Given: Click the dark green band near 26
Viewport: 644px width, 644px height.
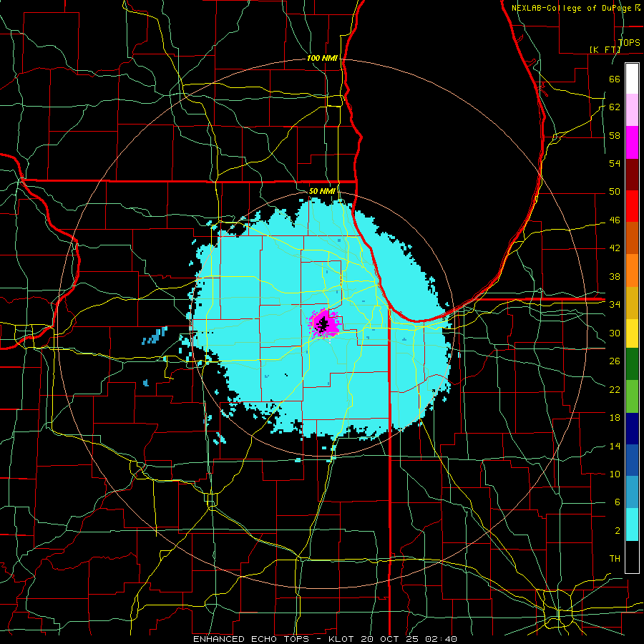Looking at the screenshot, I should [632, 364].
